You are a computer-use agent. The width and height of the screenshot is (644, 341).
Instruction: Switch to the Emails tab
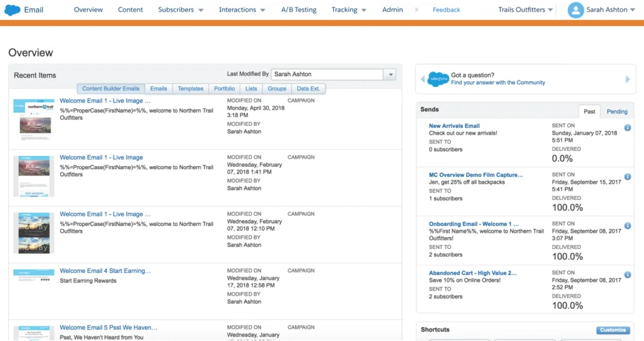click(158, 88)
